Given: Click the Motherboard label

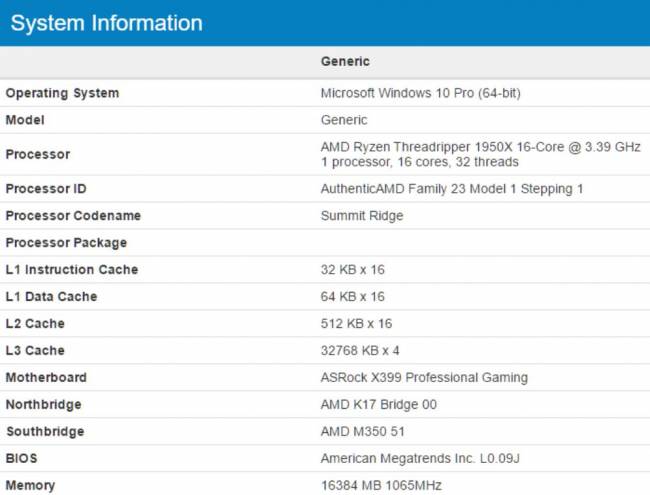Looking at the screenshot, I should tap(46, 377).
